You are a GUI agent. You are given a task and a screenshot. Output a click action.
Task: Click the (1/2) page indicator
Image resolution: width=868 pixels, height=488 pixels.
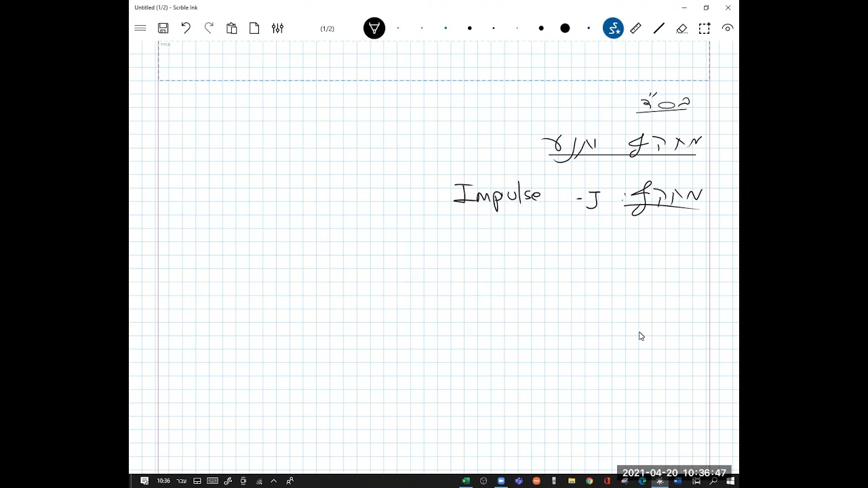click(328, 28)
